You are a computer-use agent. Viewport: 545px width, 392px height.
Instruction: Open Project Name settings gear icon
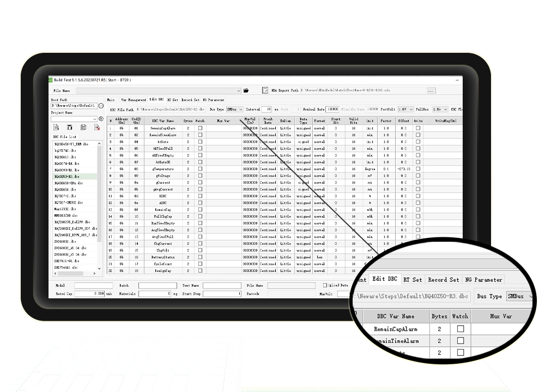tap(101, 119)
